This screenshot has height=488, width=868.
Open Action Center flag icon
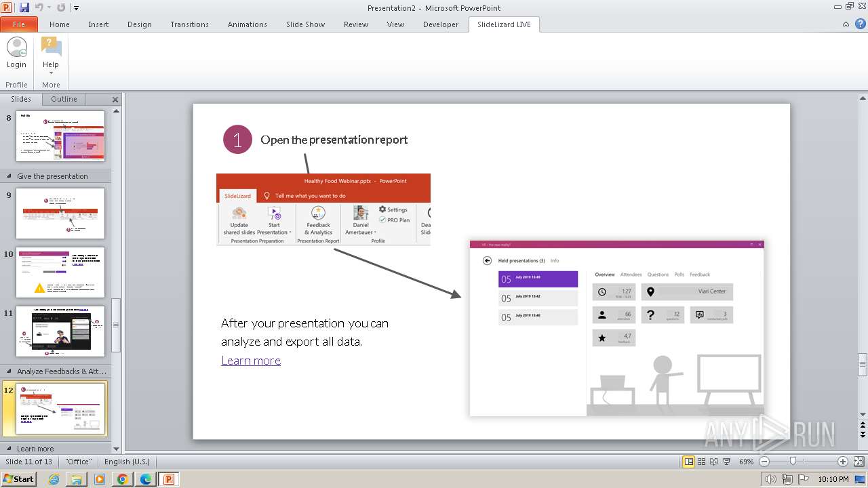click(x=804, y=479)
